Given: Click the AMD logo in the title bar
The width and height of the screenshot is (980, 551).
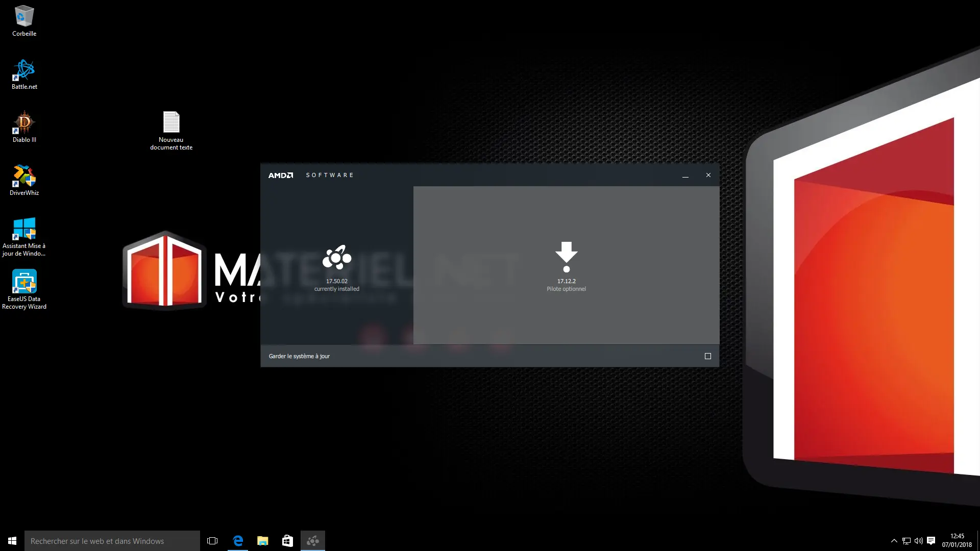Looking at the screenshot, I should [281, 175].
